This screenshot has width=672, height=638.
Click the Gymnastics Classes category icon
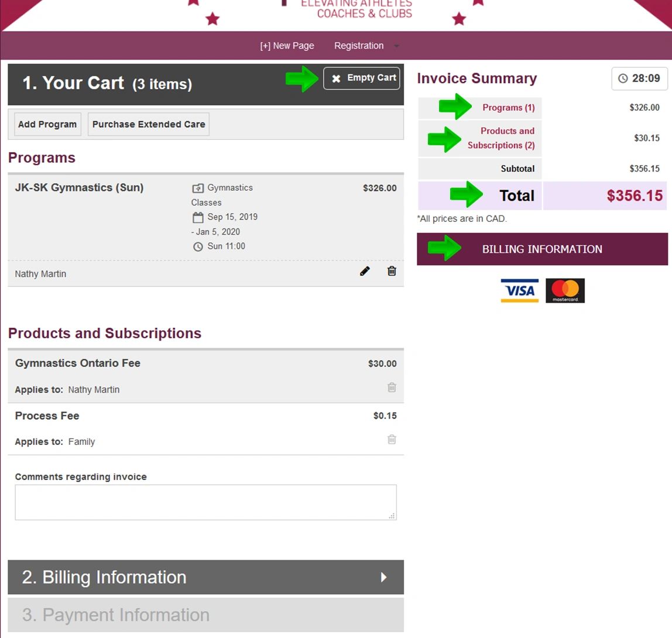click(x=198, y=188)
